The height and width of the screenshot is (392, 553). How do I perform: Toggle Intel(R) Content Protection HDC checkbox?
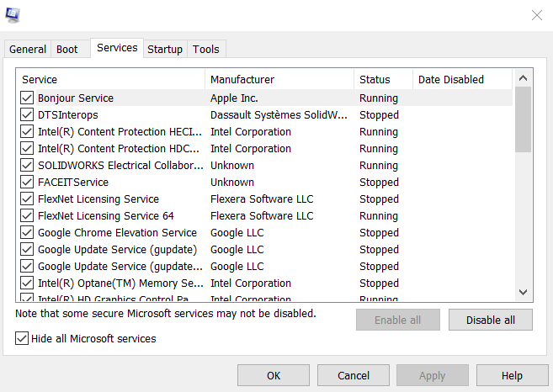click(27, 148)
